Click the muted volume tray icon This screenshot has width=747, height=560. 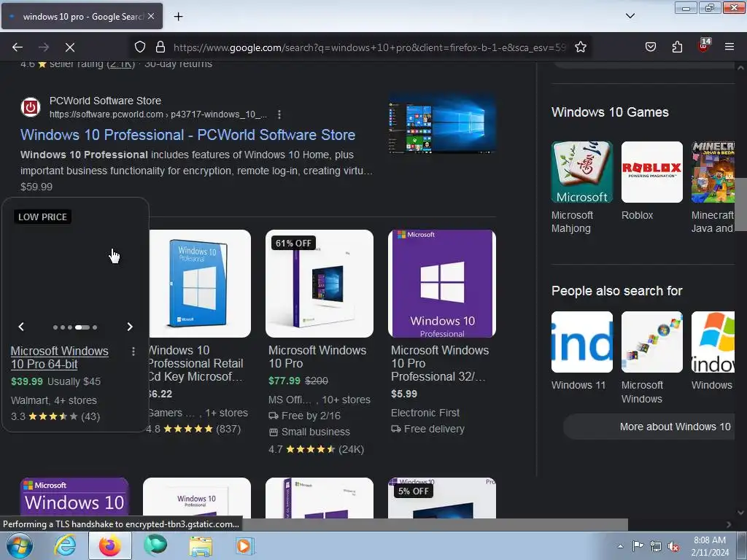[x=673, y=547]
